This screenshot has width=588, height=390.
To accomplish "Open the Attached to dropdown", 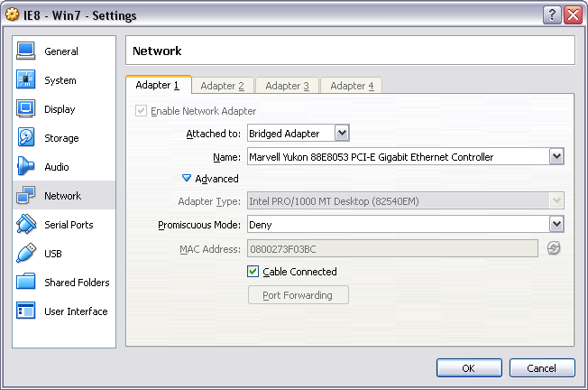I will point(341,134).
